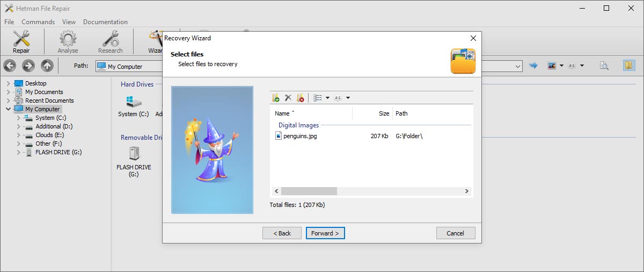Viewport: 644px width, 272px height.
Task: Navigate back with the left arrow button
Action: [x=10, y=66]
